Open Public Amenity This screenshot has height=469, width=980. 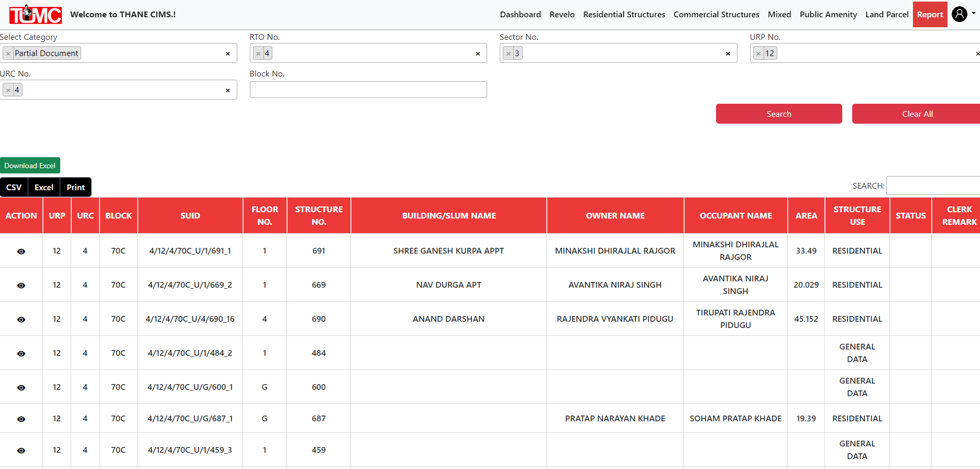[x=829, y=15]
